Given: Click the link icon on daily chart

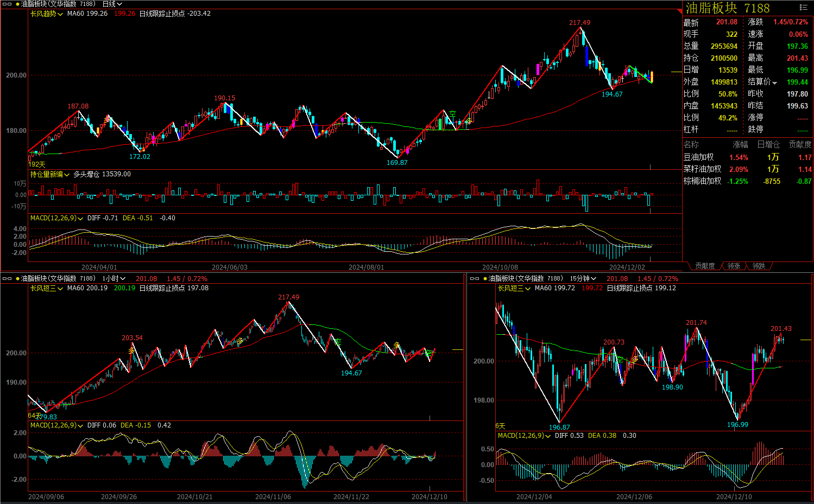Looking at the screenshot, I should click(x=7, y=4).
